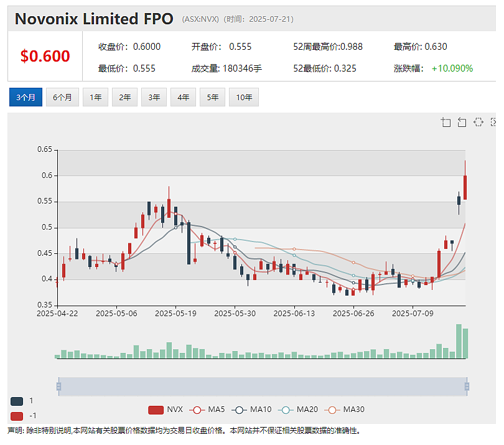Click the 0.35 y-axis label

pyautogui.click(x=45, y=305)
